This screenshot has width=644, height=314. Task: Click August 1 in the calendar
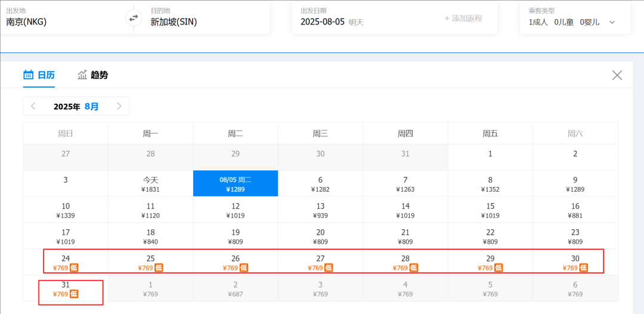[490, 157]
